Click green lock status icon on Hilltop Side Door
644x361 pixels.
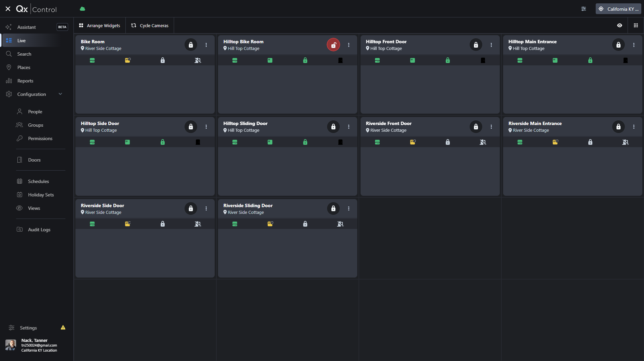pyautogui.click(x=163, y=142)
